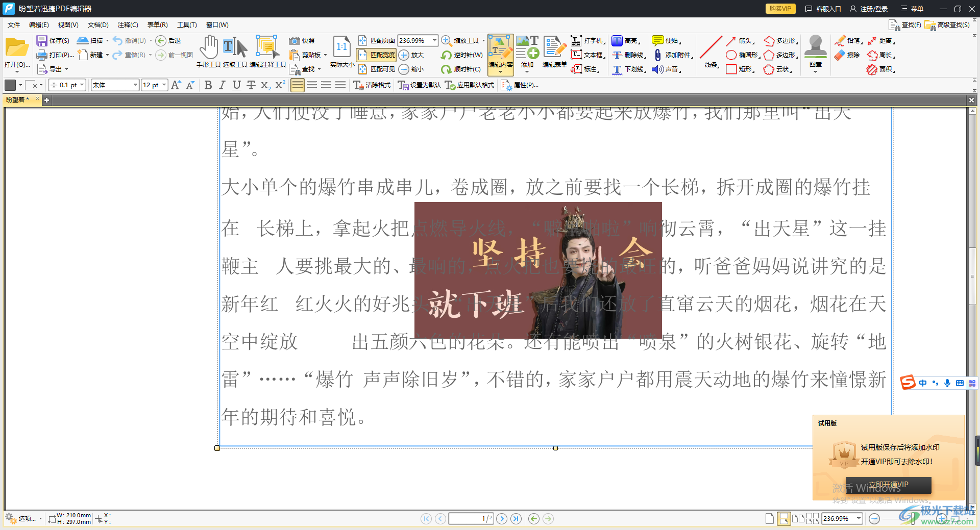This screenshot has height=530, width=980.
Task: Open 高级查找(S) advanced search
Action: 947,24
